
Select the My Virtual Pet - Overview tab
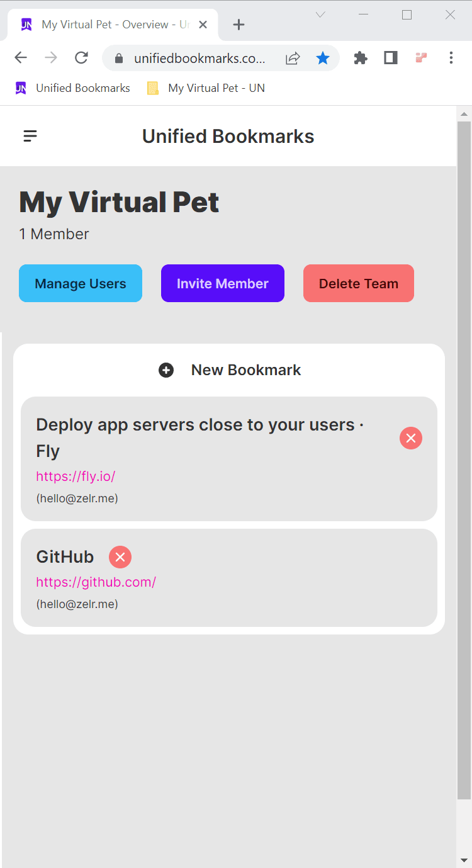click(x=113, y=25)
